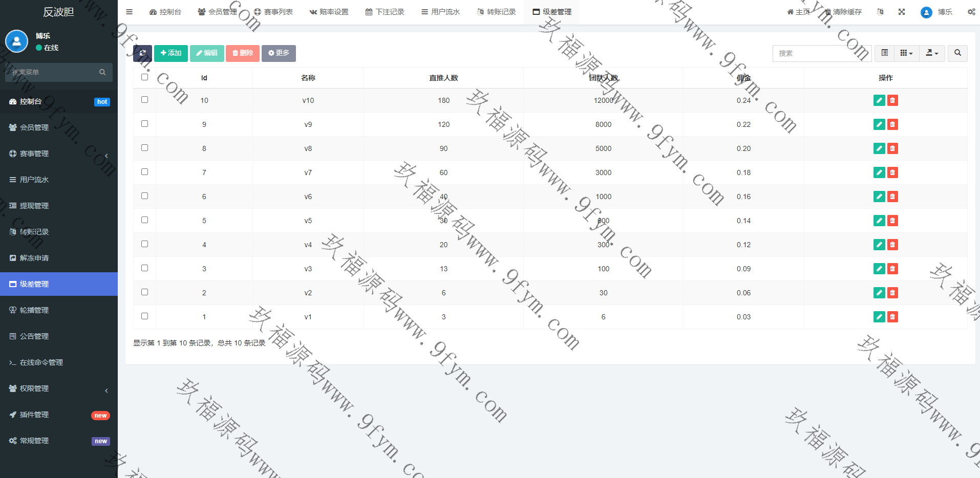This screenshot has height=478, width=980.
Task: Click the green 添加 button
Action: pos(171,53)
